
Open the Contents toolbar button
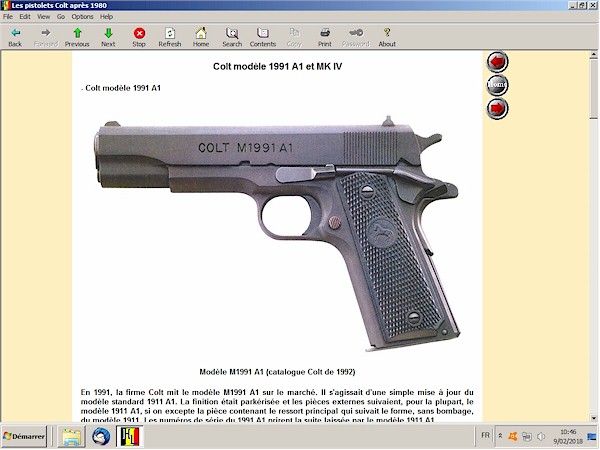click(x=262, y=37)
